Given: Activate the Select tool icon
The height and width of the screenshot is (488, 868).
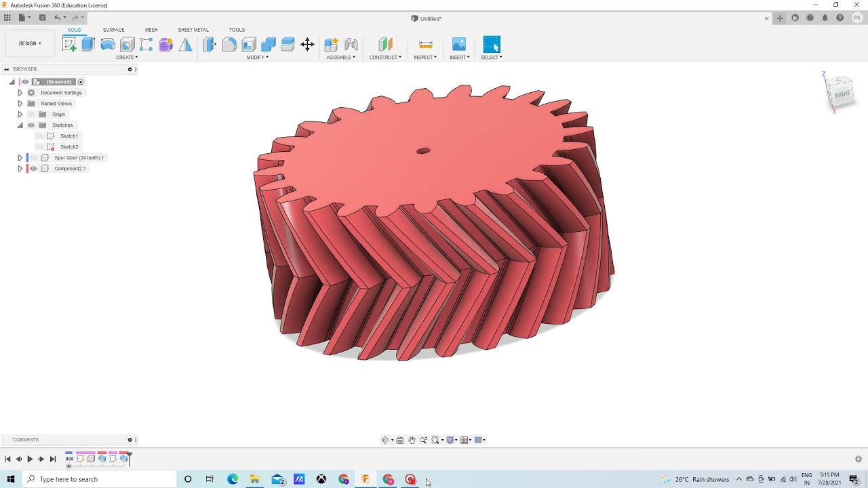Looking at the screenshot, I should click(x=492, y=45).
